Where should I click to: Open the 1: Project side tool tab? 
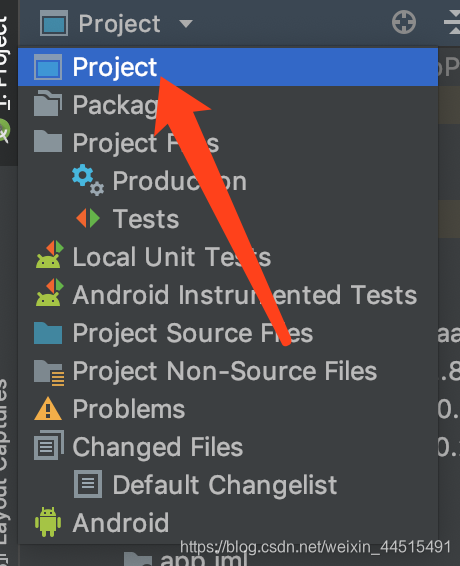click(x=5, y=61)
